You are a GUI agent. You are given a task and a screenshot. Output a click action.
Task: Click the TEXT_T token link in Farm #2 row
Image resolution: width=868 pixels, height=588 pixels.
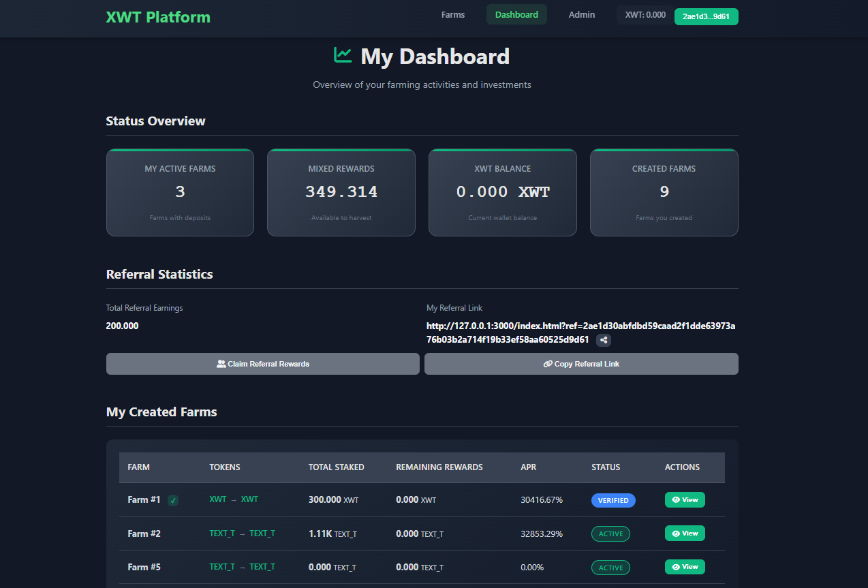[221, 533]
